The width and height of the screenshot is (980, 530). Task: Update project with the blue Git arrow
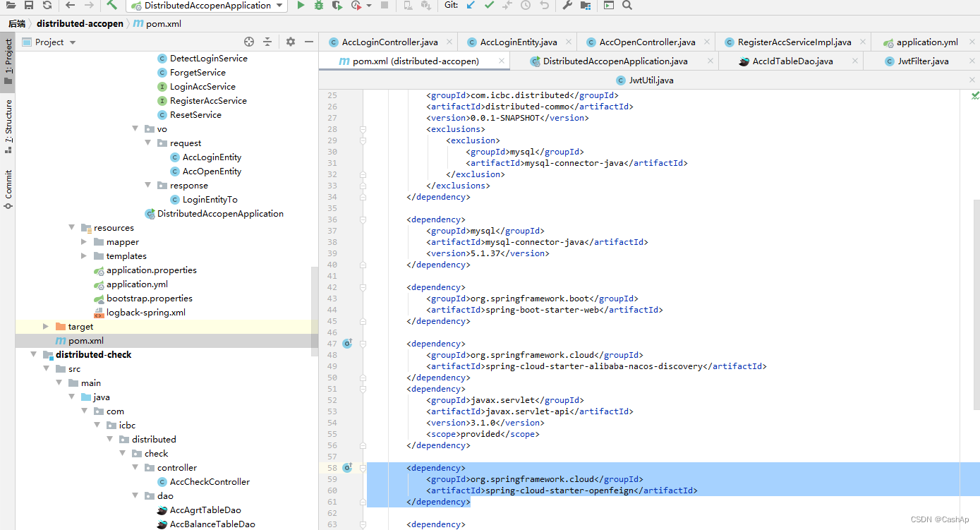coord(471,5)
